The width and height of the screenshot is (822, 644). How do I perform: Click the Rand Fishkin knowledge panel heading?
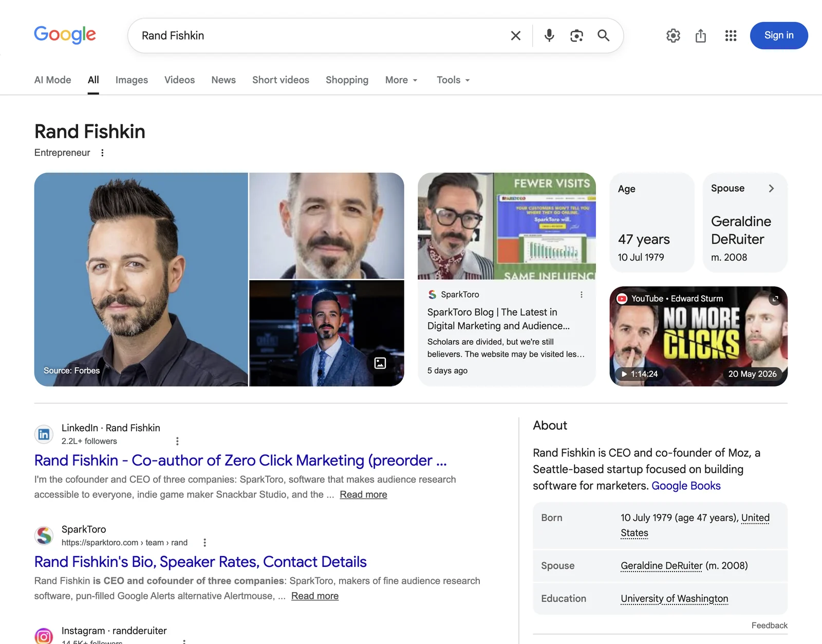coord(90,132)
